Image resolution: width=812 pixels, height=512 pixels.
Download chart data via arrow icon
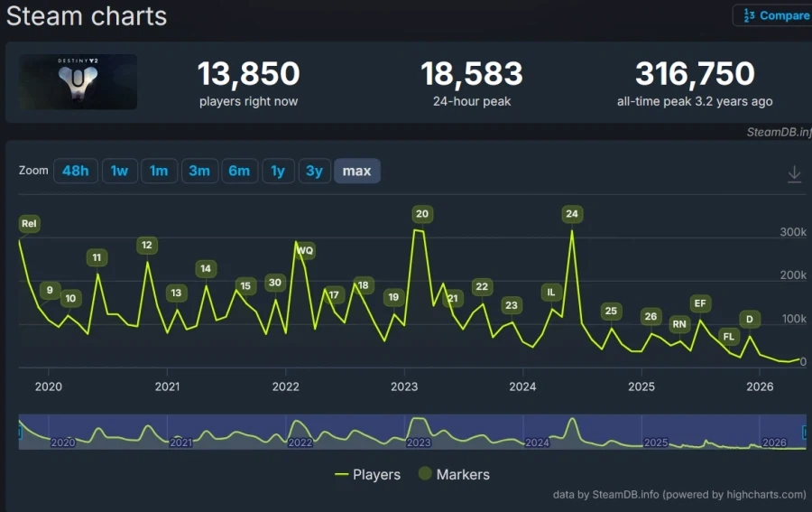794,174
